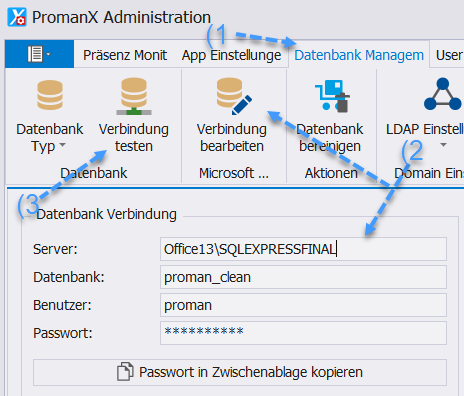Focus the Server input field
Viewport: 464px width, 396px height.
pyautogui.click(x=303, y=249)
